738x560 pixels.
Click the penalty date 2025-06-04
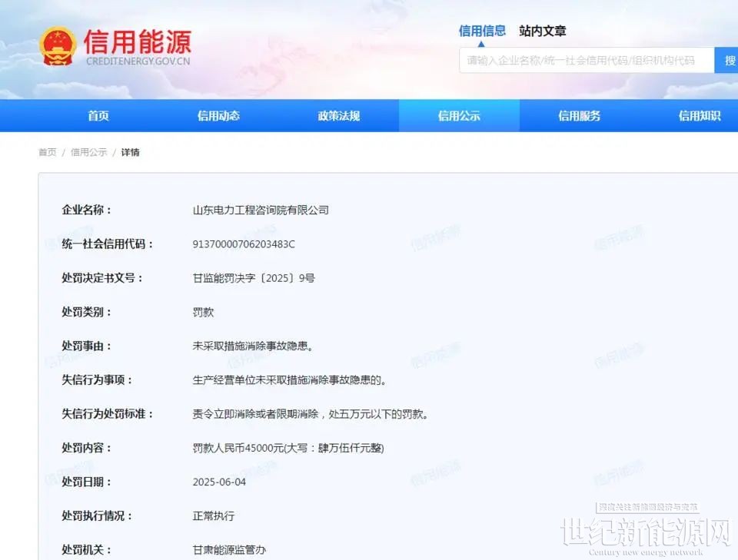[219, 482]
